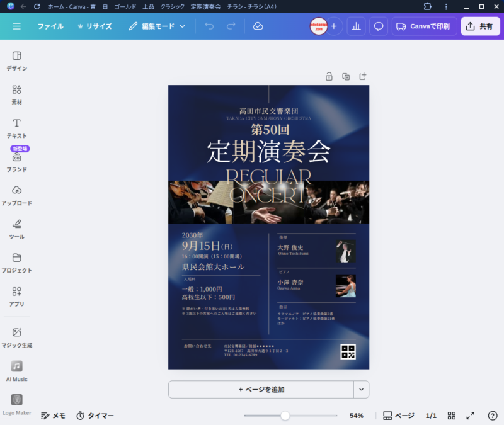Toggle fullscreen presentation mode
This screenshot has width=504, height=425.
(470, 416)
